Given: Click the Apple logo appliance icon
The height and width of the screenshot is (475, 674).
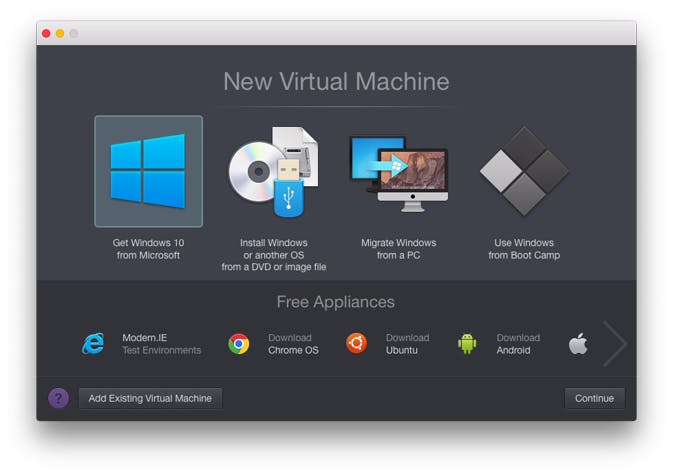Looking at the screenshot, I should point(578,343).
